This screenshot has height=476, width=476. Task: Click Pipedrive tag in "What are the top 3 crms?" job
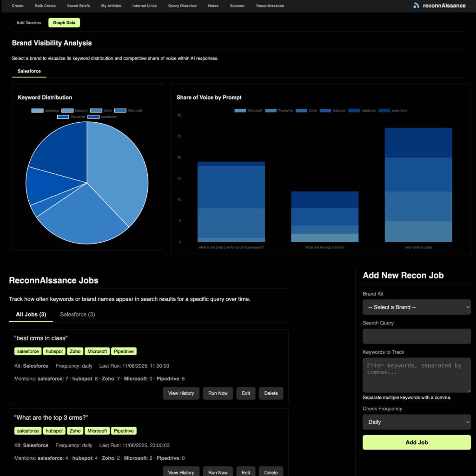124,431
